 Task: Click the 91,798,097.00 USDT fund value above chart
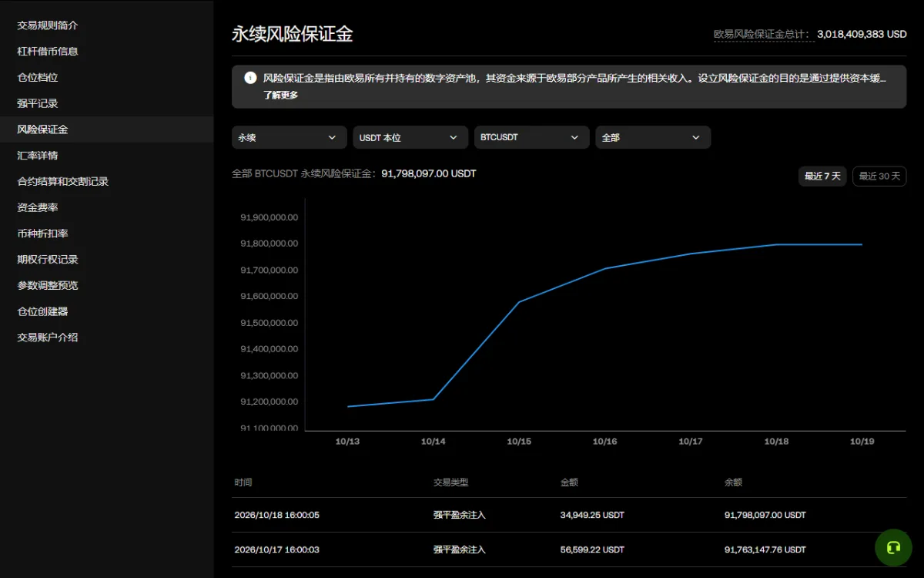coord(429,174)
